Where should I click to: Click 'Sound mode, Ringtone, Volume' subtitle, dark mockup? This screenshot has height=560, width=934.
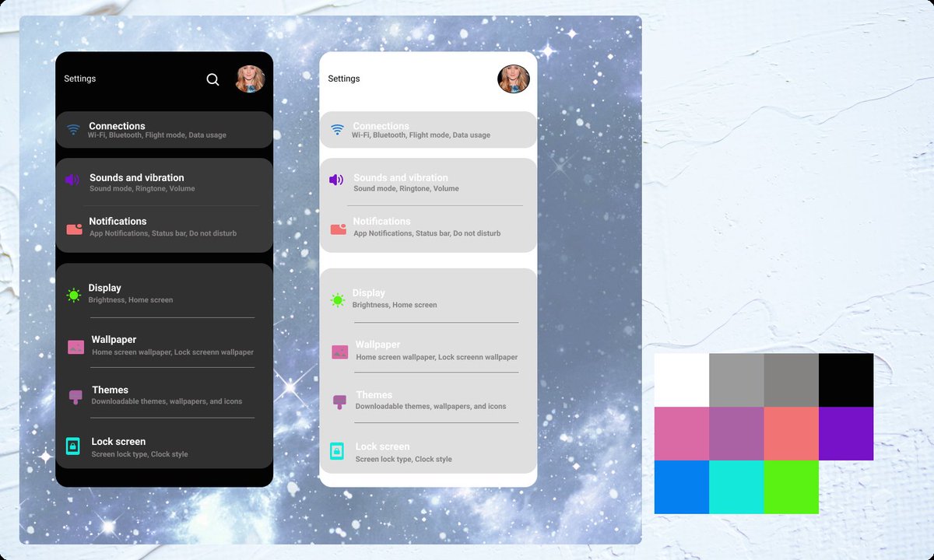point(142,189)
